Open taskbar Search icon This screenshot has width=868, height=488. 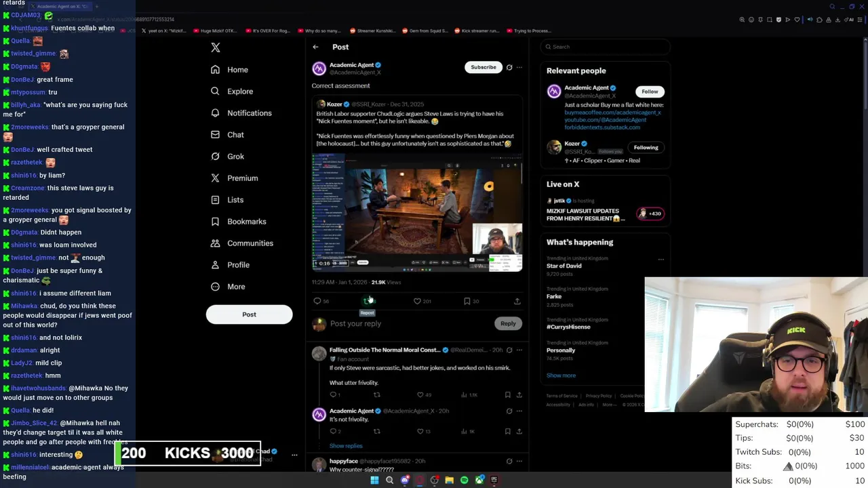389,480
